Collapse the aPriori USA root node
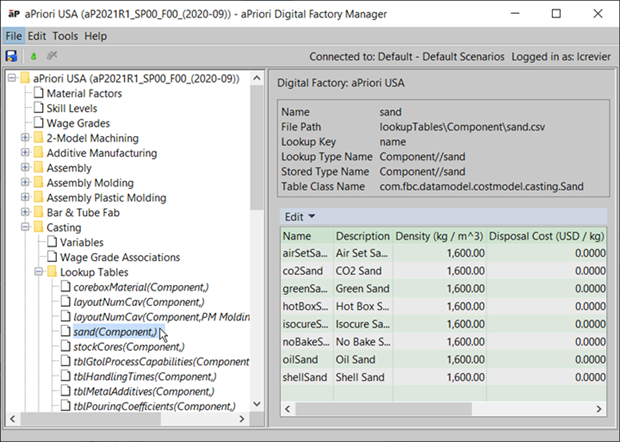Screen dimensions: 620x442 click(x=12, y=78)
